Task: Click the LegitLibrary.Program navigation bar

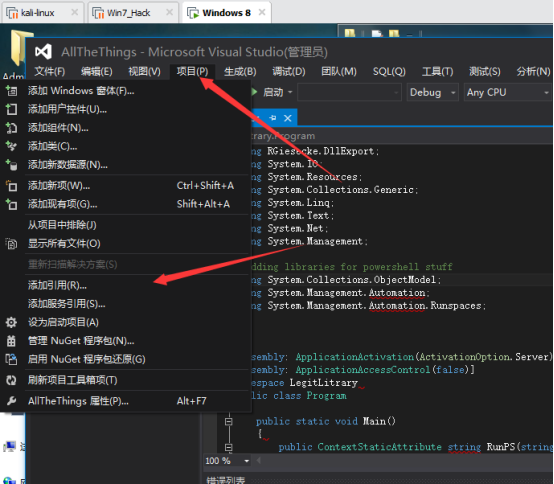Action: tap(401, 136)
